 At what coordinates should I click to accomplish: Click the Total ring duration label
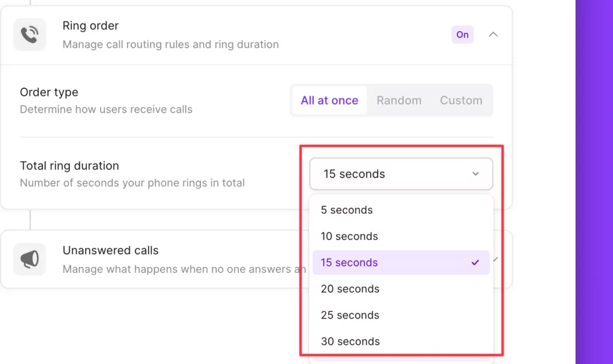[x=69, y=166]
